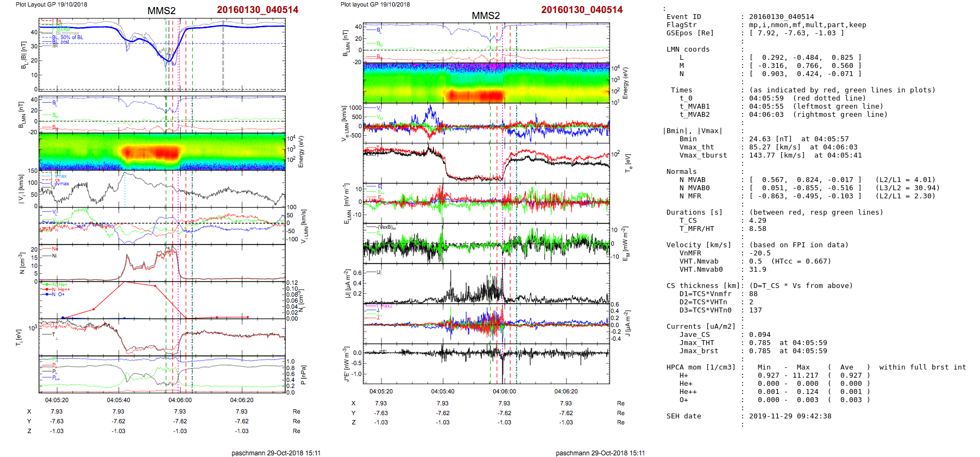The height and width of the screenshot is (457, 980).
Task: Select the timestamp '2019-11-29 09:42:38'
Action: click(790, 416)
